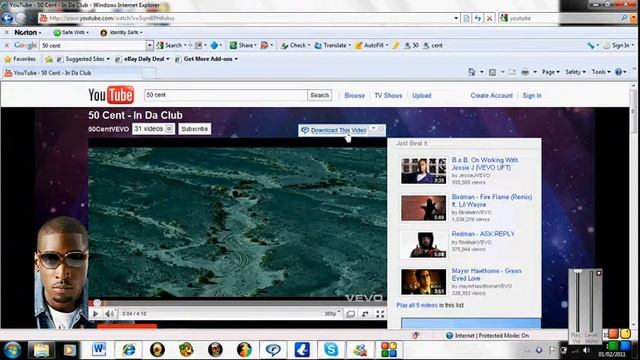Click the video progress bar scrubber
640x360 pixels.
coord(97,303)
